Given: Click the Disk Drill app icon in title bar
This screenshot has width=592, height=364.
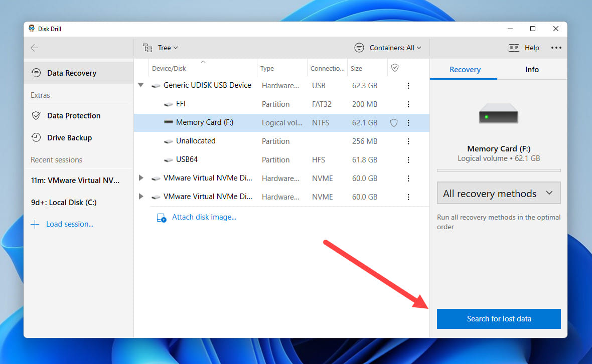Looking at the screenshot, I should point(32,29).
